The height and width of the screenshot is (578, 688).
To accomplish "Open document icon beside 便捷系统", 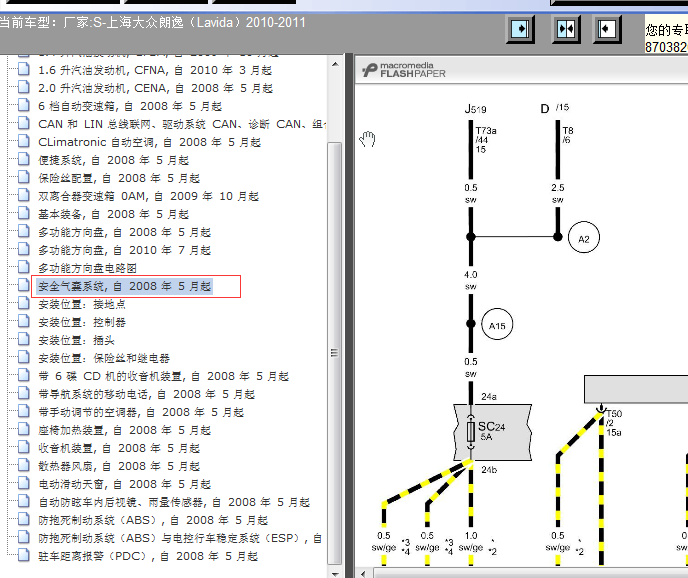I will click(24, 160).
